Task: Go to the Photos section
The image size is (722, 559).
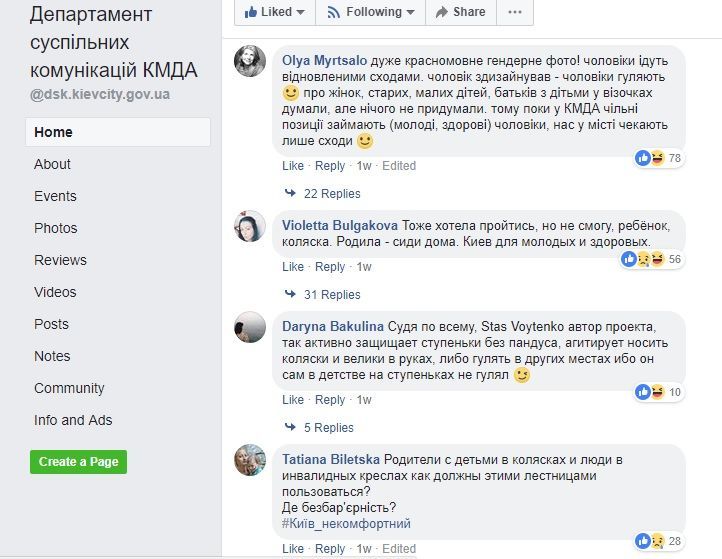Action: (x=55, y=228)
